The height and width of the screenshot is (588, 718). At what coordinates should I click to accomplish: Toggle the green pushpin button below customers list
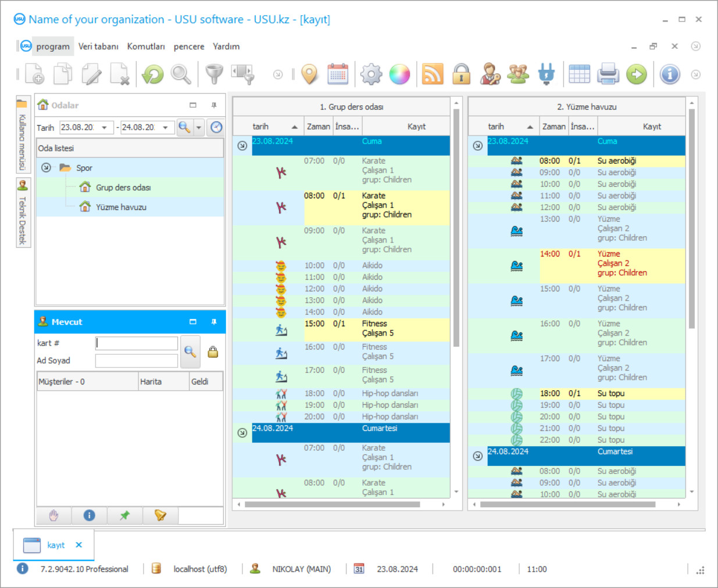(x=124, y=515)
